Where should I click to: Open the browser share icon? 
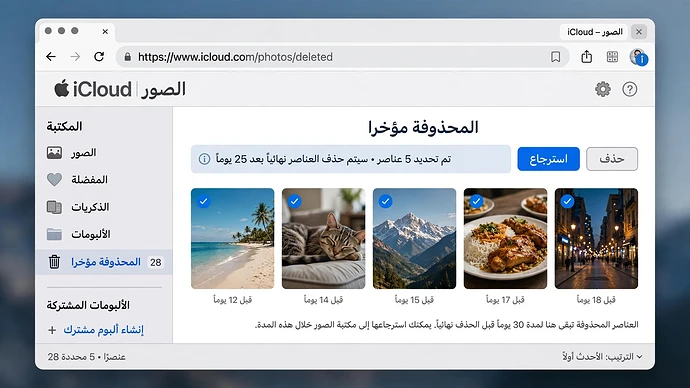pos(586,56)
